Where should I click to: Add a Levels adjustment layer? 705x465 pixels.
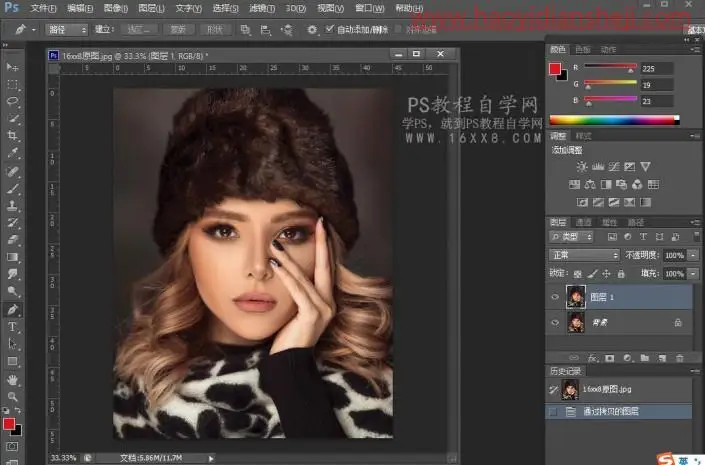point(598,167)
